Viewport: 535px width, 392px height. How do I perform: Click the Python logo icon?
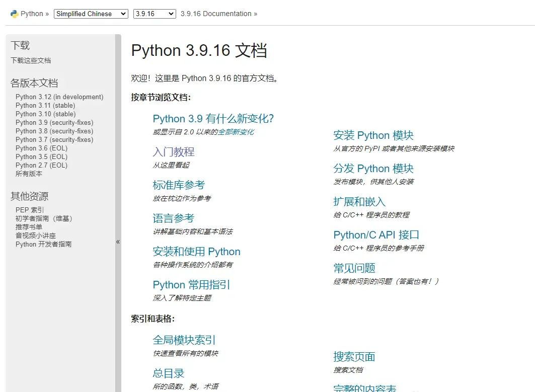click(x=14, y=14)
